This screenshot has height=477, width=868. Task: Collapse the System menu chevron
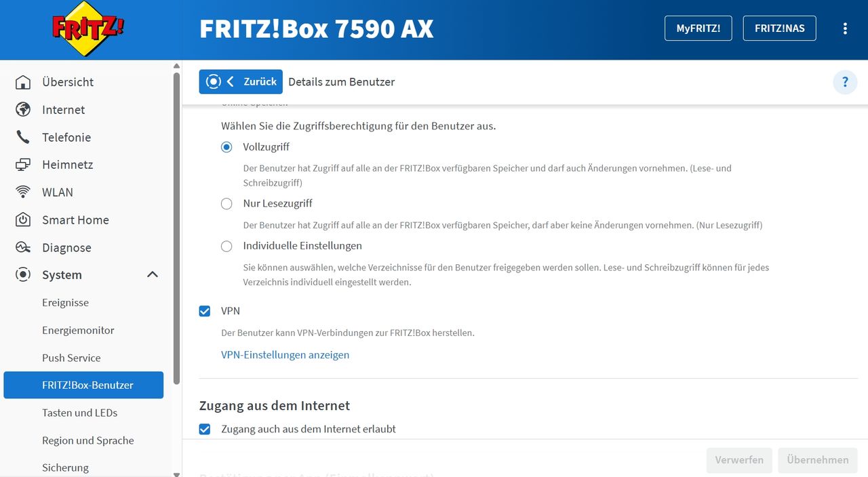[x=153, y=274]
